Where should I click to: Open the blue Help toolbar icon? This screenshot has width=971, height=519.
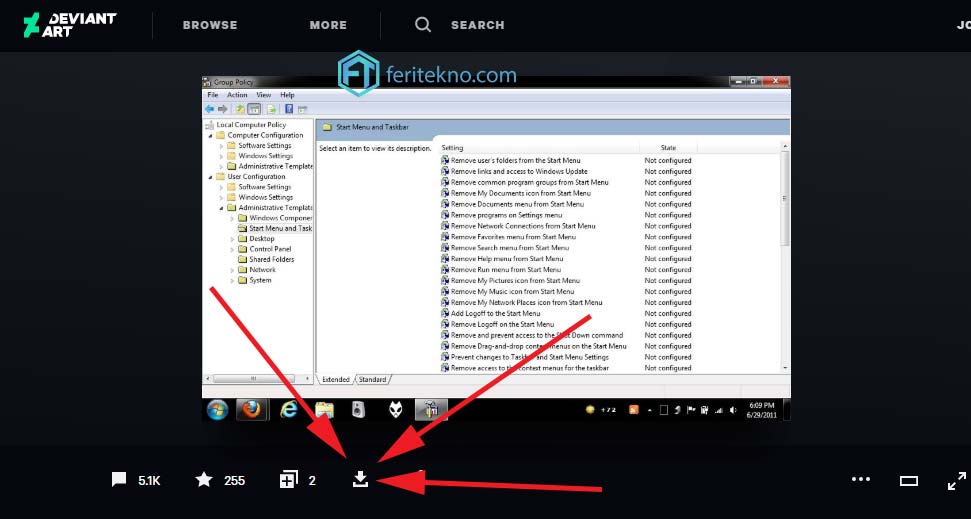tap(289, 109)
